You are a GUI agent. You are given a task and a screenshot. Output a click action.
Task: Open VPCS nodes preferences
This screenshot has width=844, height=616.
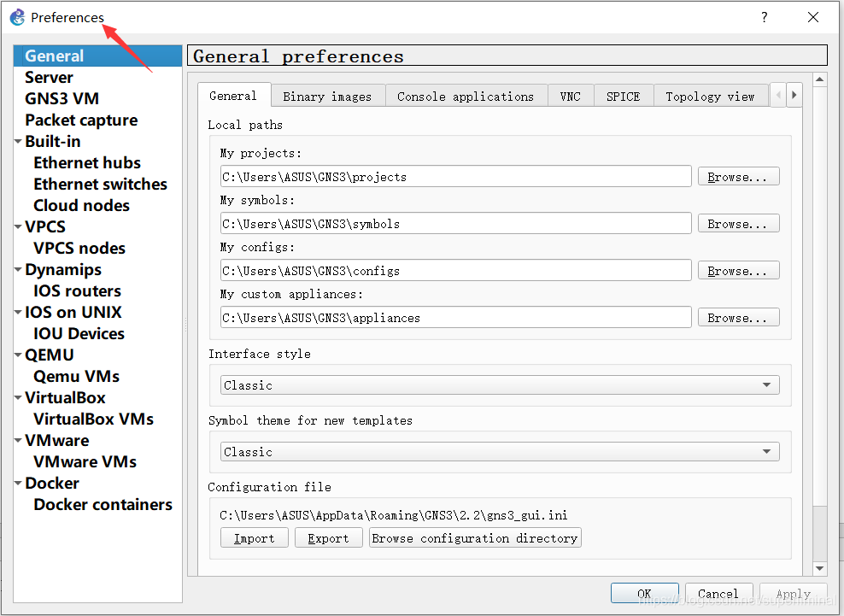pyautogui.click(x=79, y=249)
